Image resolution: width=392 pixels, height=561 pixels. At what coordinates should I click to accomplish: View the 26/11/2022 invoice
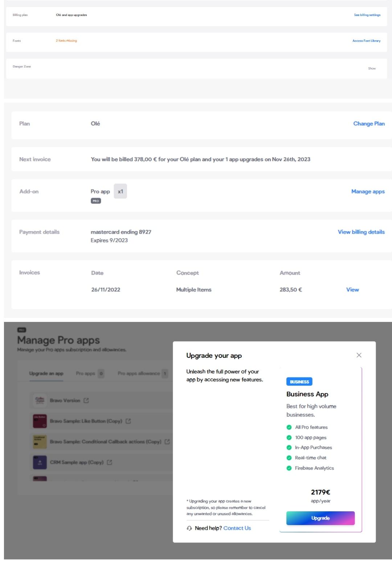click(352, 290)
